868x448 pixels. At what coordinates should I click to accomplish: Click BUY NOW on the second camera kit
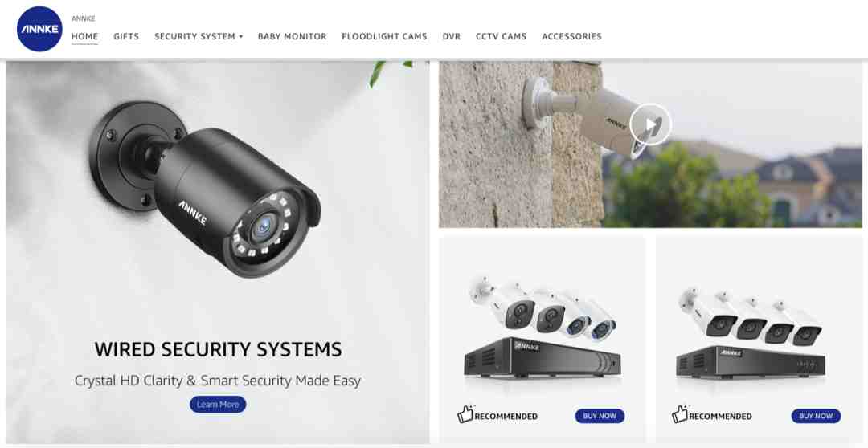[816, 416]
